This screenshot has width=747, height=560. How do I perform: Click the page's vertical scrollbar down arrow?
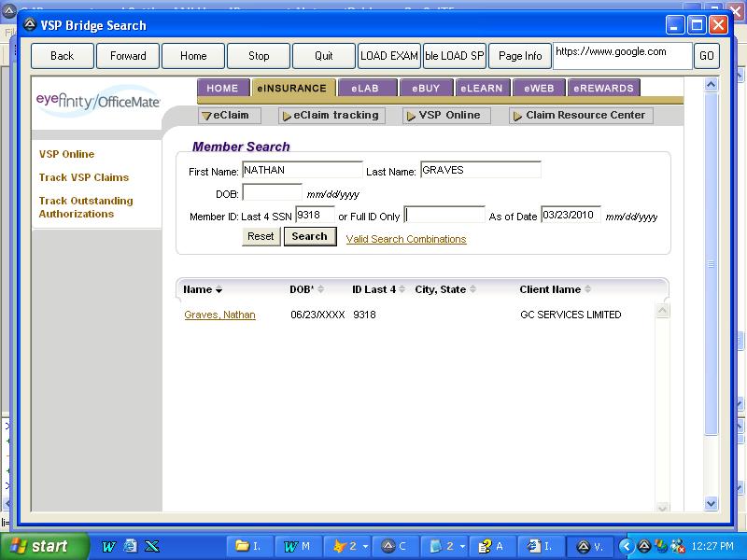pos(711,503)
